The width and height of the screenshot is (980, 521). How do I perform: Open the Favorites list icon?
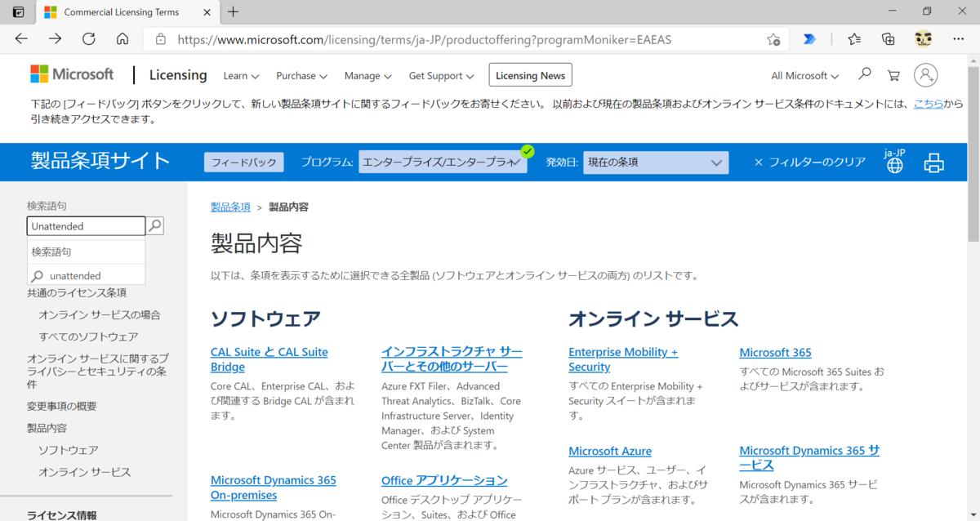854,38
